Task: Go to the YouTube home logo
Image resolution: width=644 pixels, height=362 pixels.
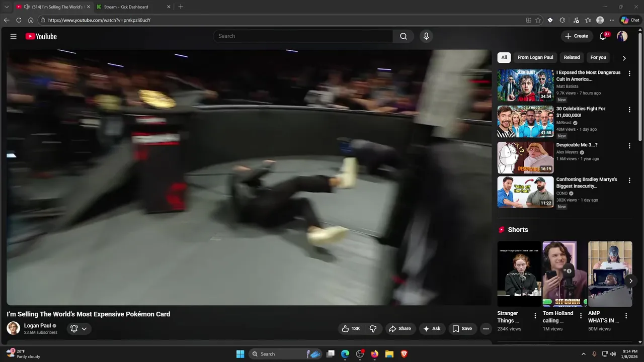Action: point(41,36)
